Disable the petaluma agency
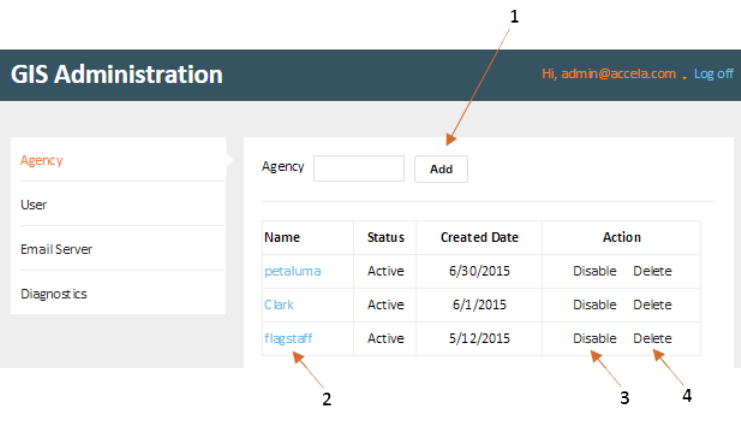The image size is (741, 425). pyautogui.click(x=595, y=271)
